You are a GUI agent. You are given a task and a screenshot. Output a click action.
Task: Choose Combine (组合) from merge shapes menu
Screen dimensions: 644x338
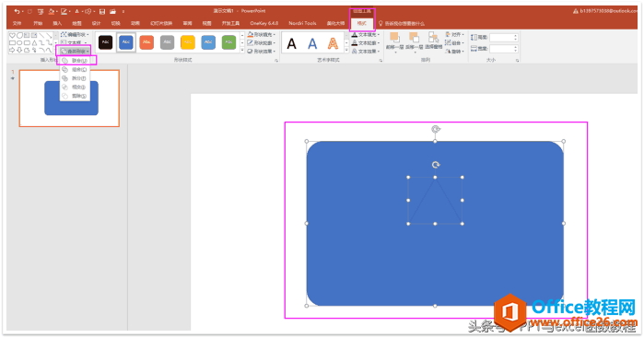(76, 70)
